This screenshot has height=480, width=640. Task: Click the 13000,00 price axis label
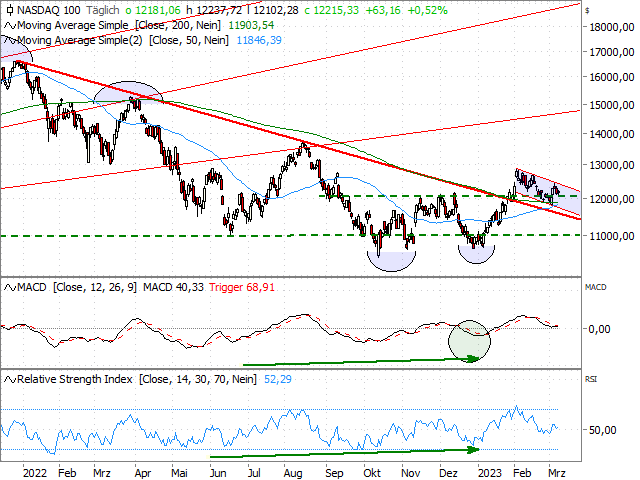click(612, 165)
